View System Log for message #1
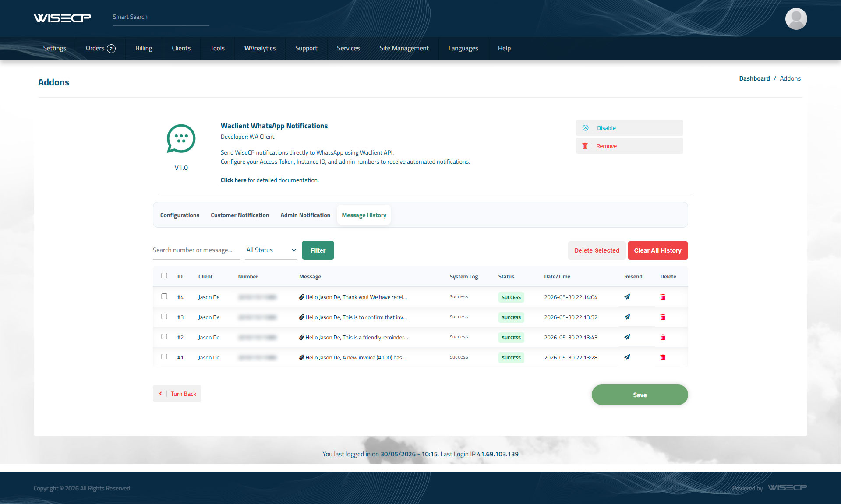The image size is (841, 504). pyautogui.click(x=459, y=357)
